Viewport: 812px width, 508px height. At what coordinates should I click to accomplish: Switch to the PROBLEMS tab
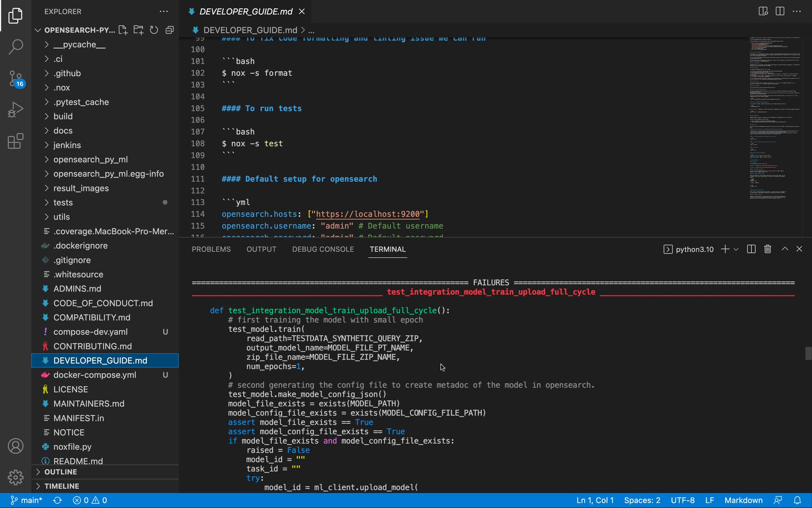coord(211,249)
